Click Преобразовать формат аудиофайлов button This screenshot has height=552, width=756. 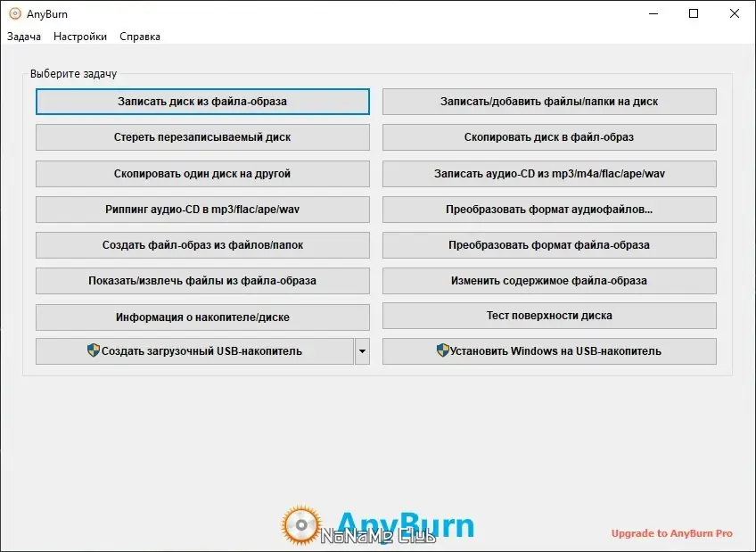click(549, 210)
